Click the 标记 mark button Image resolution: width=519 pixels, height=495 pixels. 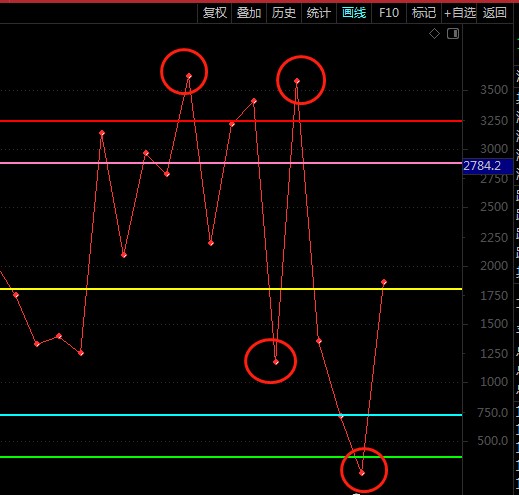click(424, 13)
